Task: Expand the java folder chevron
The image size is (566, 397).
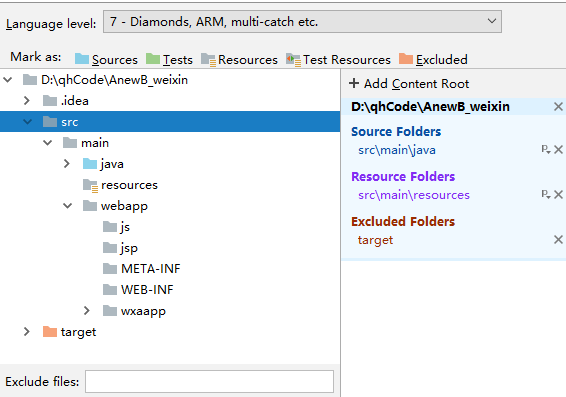Action: [67, 163]
